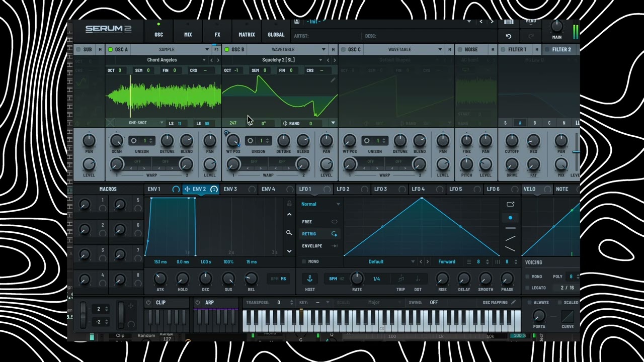Select the dot point shape tool in LFO
Viewport: 644px width, 362px height.
(510, 218)
